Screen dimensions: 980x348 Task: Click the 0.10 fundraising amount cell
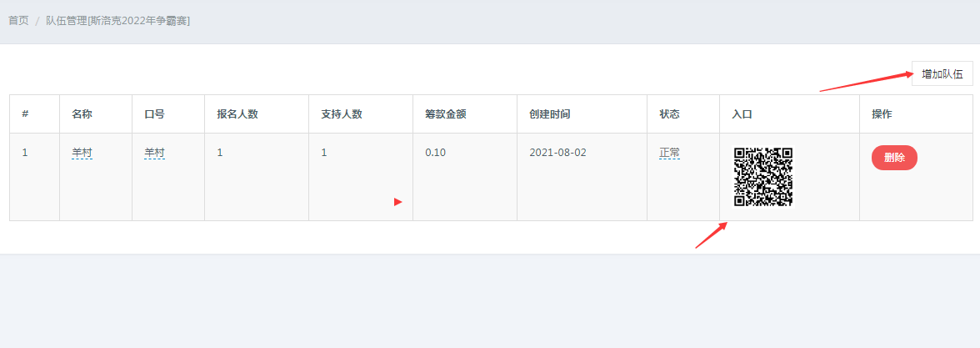click(435, 152)
